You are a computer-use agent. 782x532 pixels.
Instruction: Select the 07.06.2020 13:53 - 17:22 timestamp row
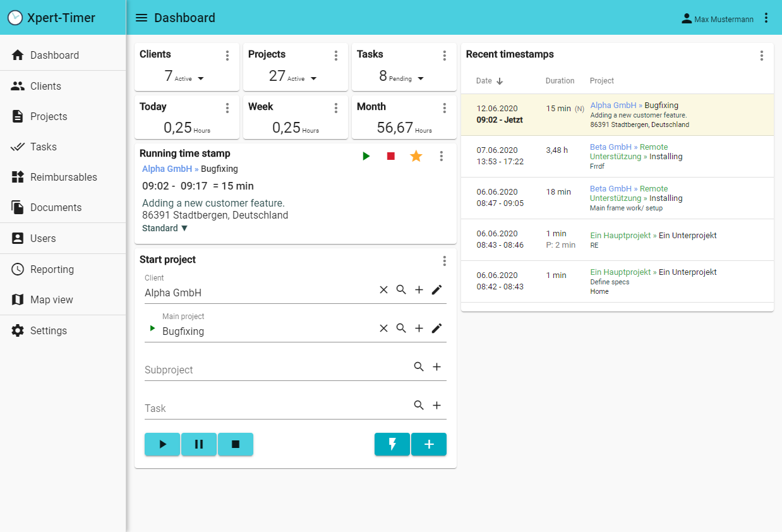(617, 157)
